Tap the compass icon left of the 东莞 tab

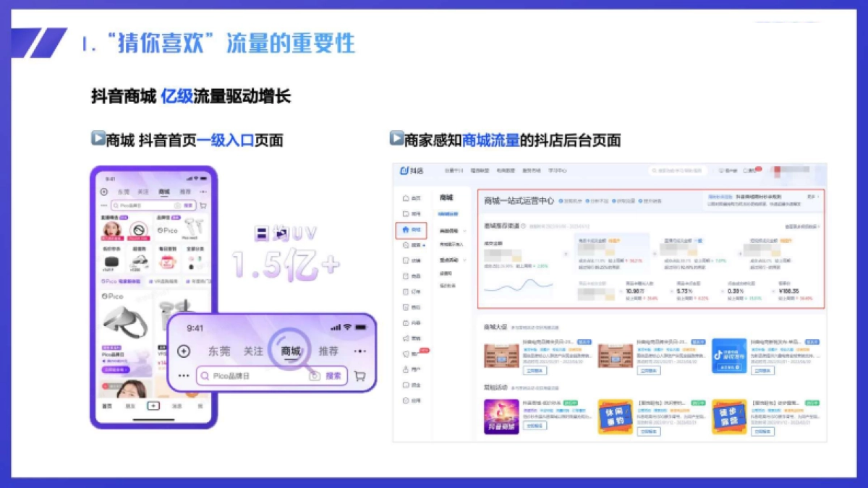[x=184, y=351]
